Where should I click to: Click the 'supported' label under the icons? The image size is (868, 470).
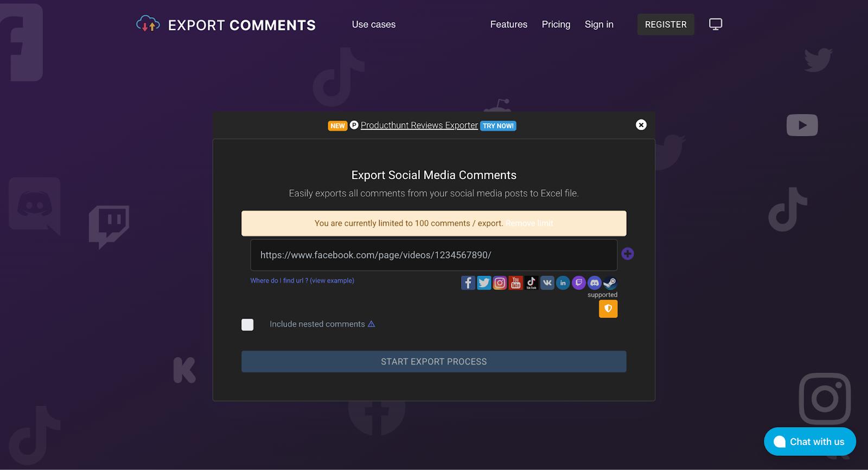pos(602,295)
